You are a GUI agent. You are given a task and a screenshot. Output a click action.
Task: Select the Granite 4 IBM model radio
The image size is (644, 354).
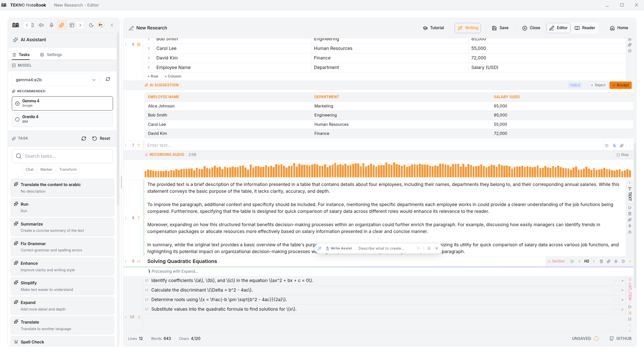[x=17, y=119]
